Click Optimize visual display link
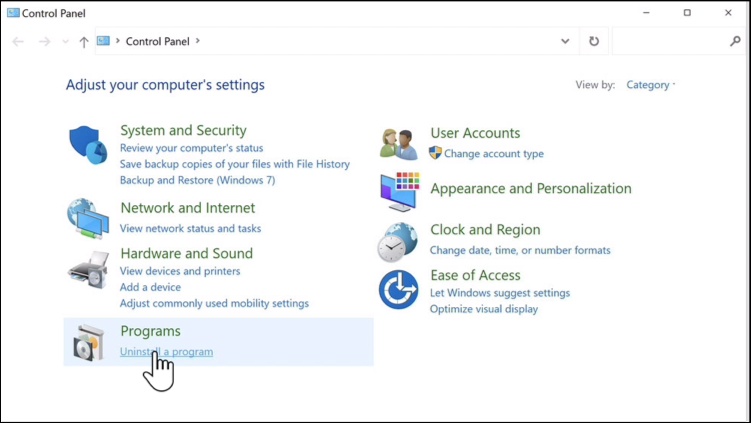The height and width of the screenshot is (423, 751). click(x=484, y=309)
